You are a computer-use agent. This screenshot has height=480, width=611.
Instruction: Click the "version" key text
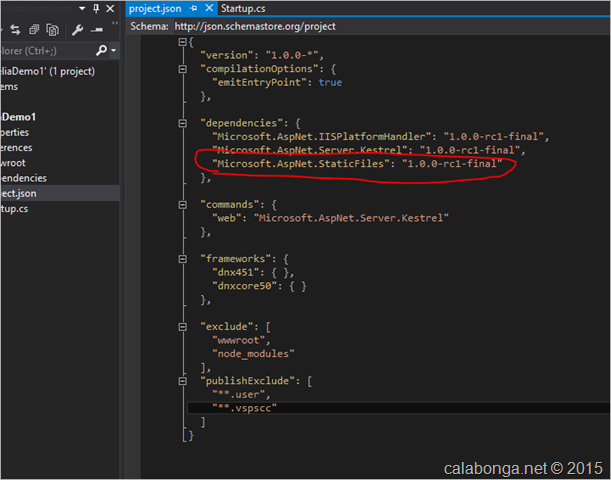[x=226, y=55]
